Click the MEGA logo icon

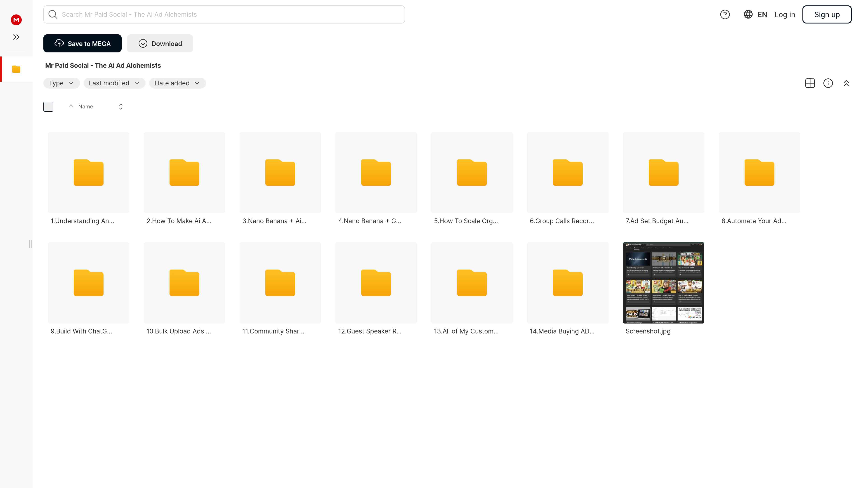click(x=16, y=20)
